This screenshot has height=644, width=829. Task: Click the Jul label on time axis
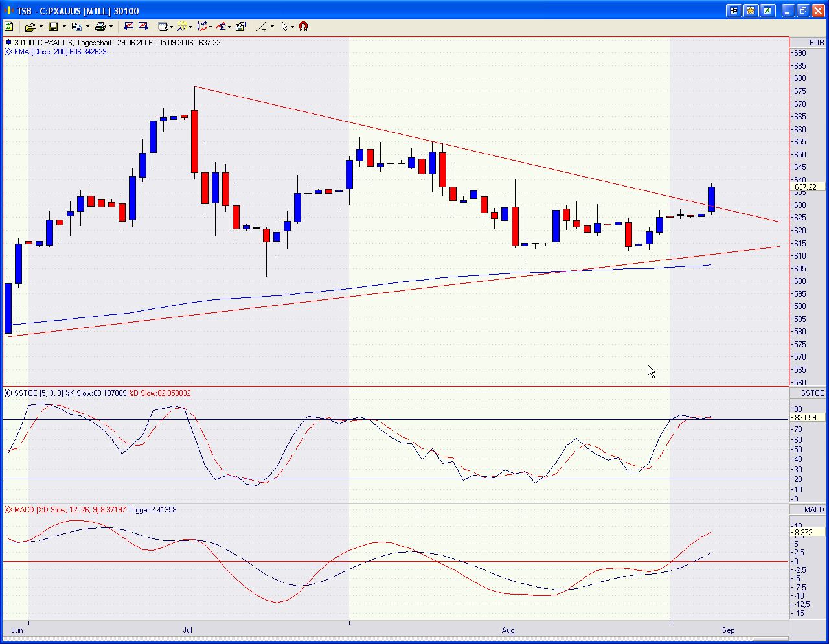pos(188,630)
